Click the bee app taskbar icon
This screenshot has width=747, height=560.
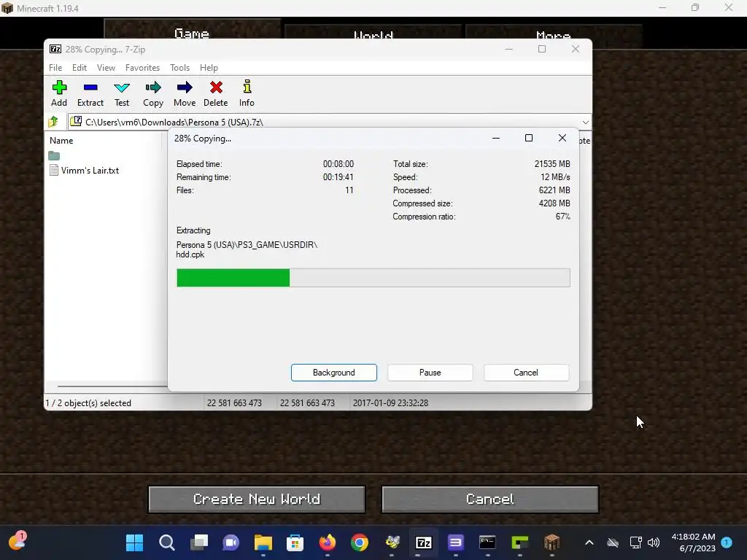392,542
